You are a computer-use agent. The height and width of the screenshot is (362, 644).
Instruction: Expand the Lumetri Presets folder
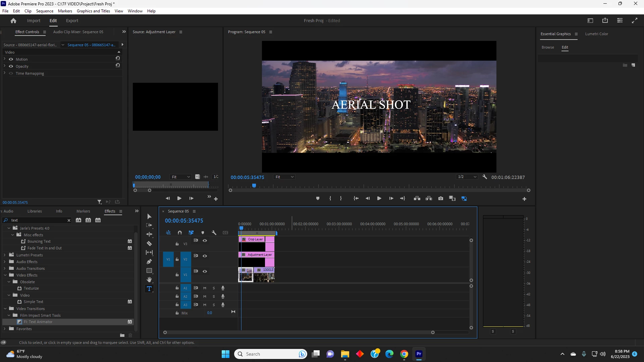coord(5,255)
